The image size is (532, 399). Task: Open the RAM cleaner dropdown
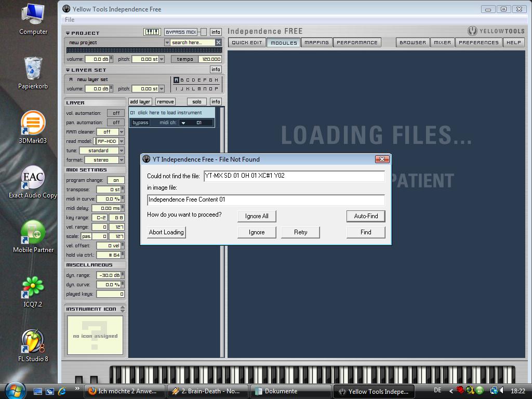[x=122, y=131]
